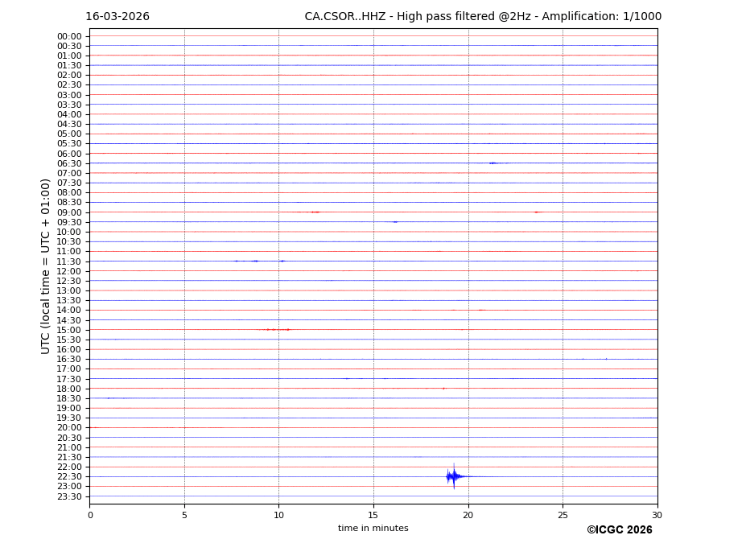
Task: Click the blue signal burst on the 06:30 trace
Action: tap(493, 163)
